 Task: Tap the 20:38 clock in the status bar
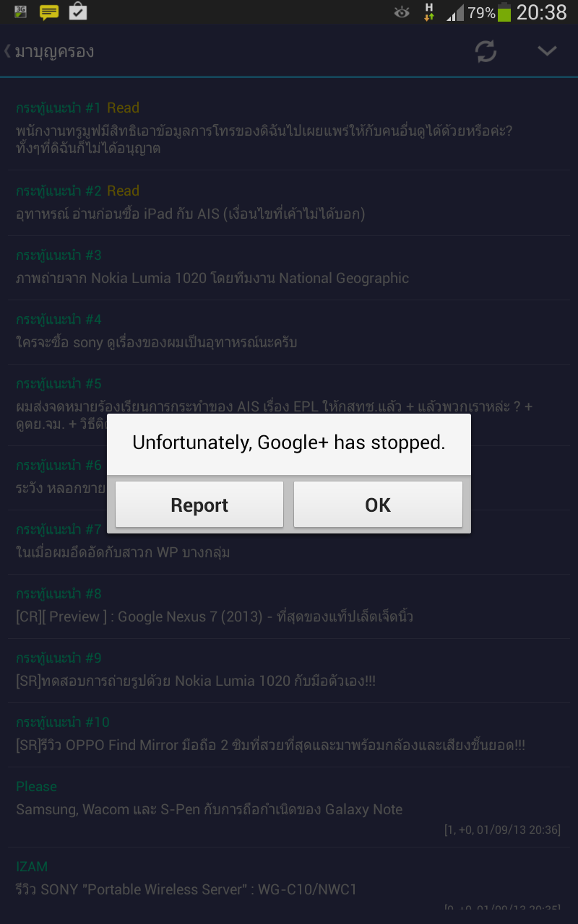[541, 12]
